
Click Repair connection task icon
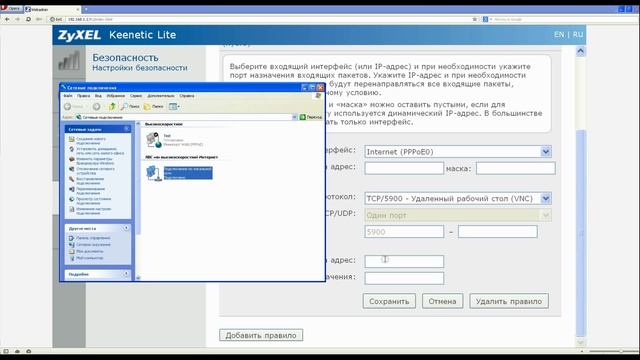(72, 179)
